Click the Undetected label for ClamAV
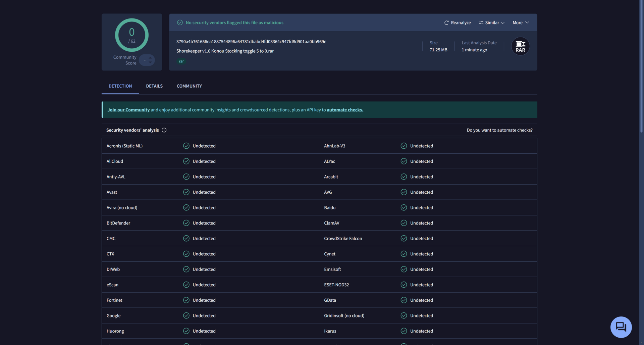The image size is (644, 345). coord(422,223)
